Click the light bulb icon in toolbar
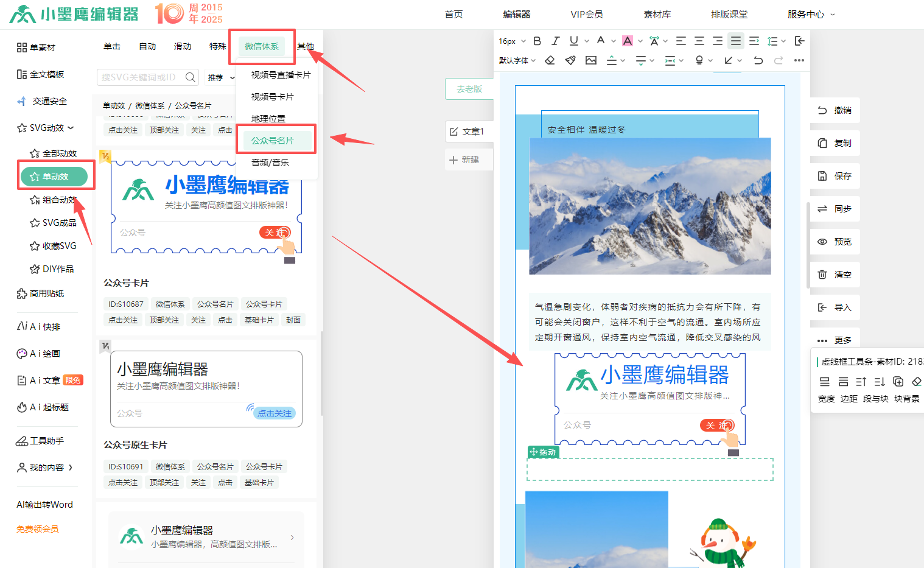The image size is (924, 568). tap(699, 60)
